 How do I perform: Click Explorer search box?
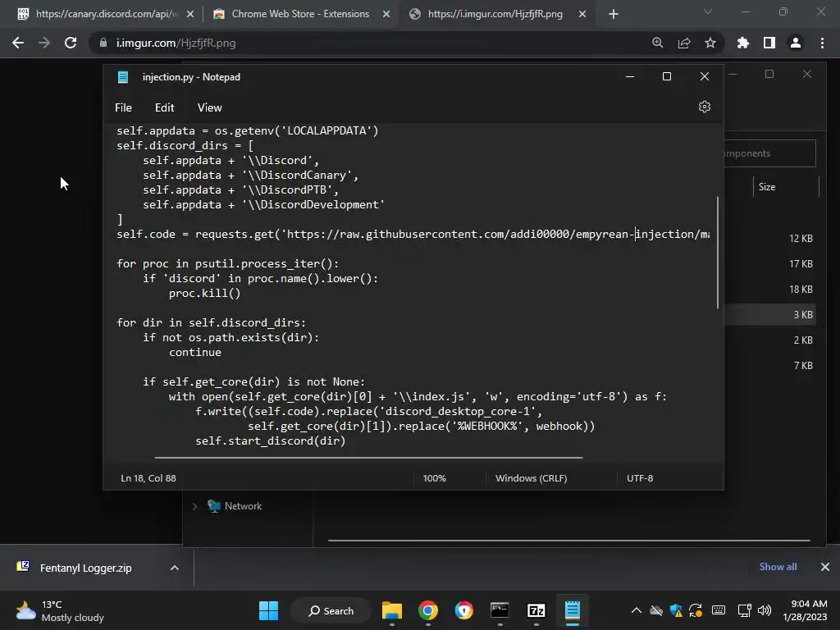tap(769, 153)
